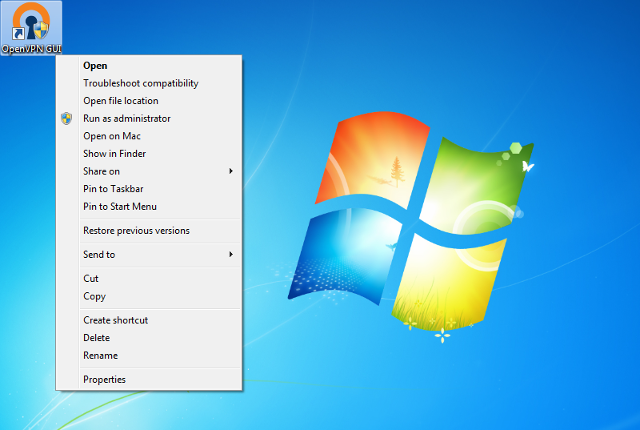Click the Share on submenu arrow
Screen dimensions: 640x430
click(231, 171)
